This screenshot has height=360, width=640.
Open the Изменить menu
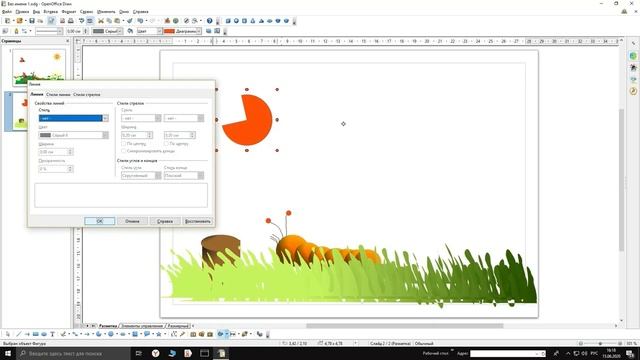[x=106, y=12]
